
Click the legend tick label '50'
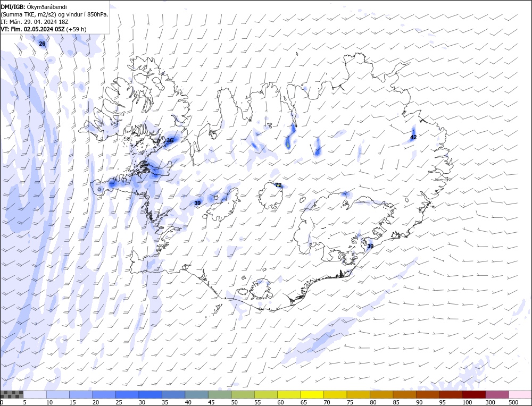[234, 402]
